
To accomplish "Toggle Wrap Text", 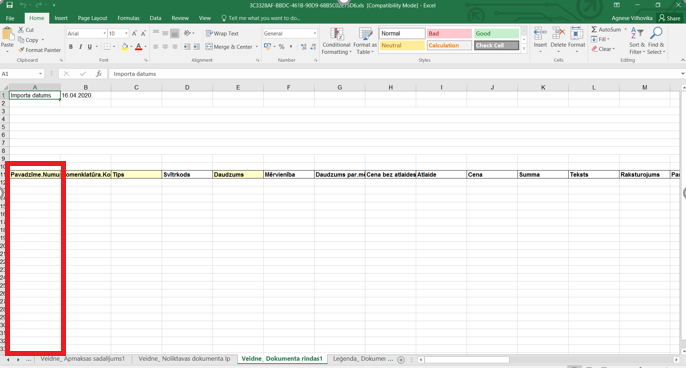I will click(x=222, y=33).
